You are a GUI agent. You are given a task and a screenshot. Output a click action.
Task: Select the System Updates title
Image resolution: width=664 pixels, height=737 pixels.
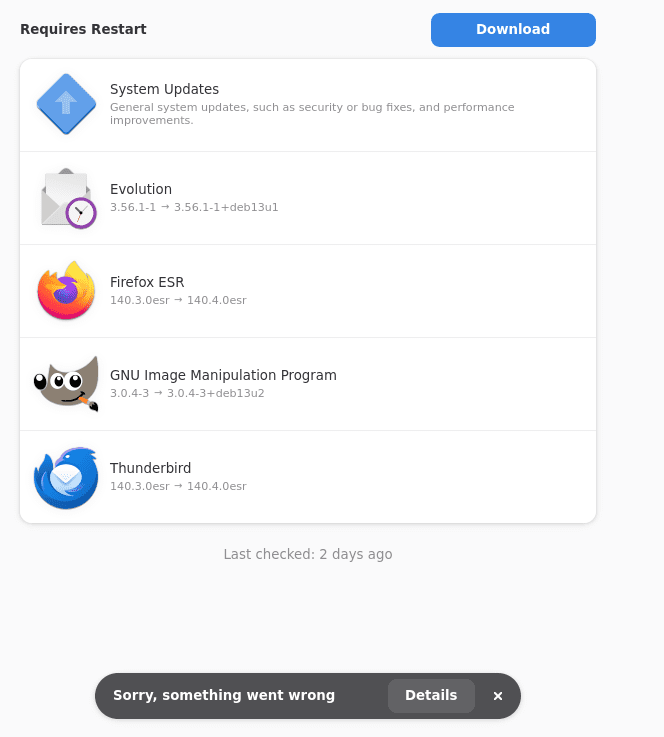point(164,89)
